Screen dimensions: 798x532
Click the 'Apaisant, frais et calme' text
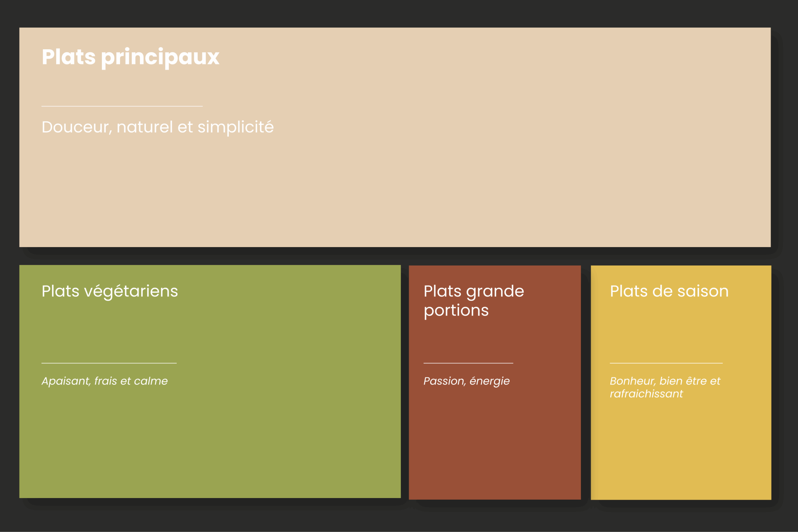(x=104, y=381)
